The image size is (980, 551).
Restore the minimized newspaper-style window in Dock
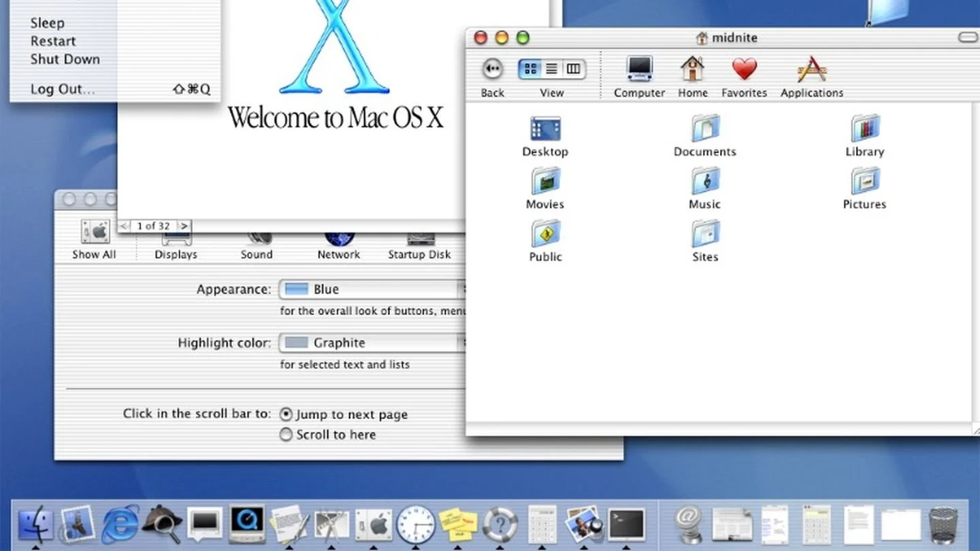[x=732, y=524]
